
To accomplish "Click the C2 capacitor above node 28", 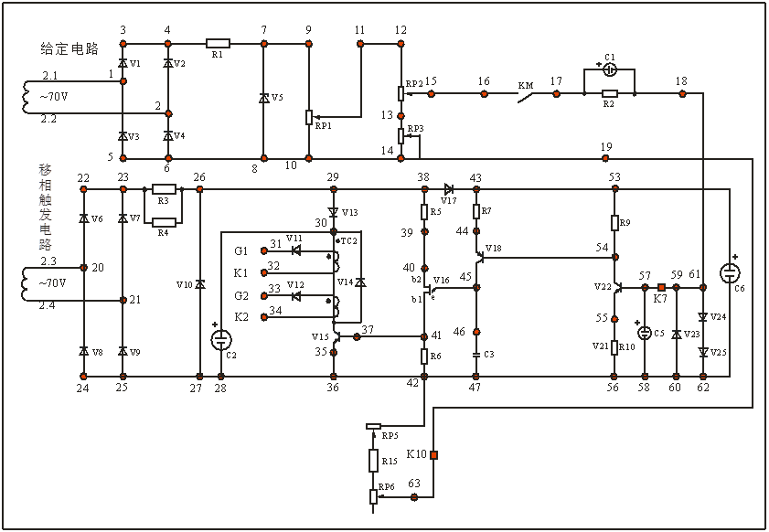I will 221,339.
